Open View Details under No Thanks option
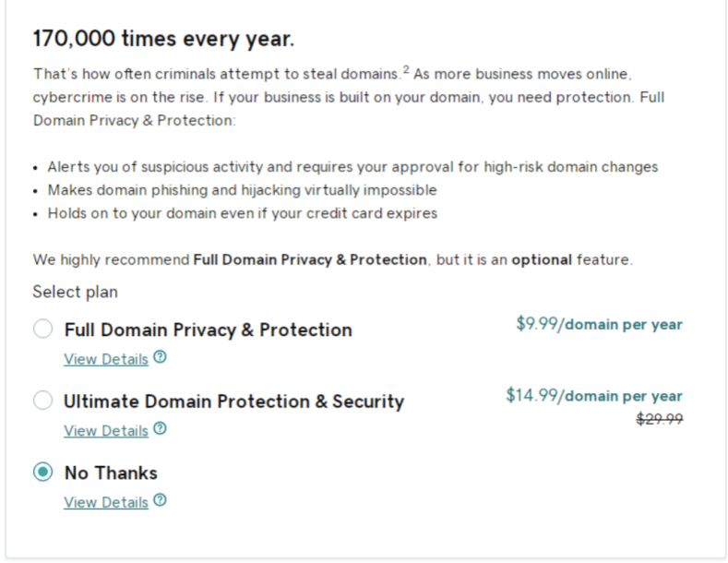The width and height of the screenshot is (728, 563). pos(106,502)
